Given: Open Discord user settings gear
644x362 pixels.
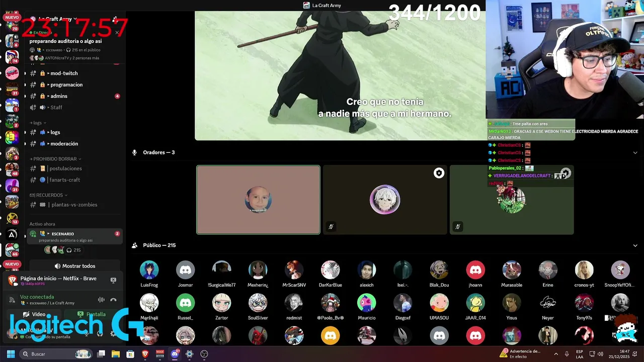Looking at the screenshot, I should pos(113,333).
